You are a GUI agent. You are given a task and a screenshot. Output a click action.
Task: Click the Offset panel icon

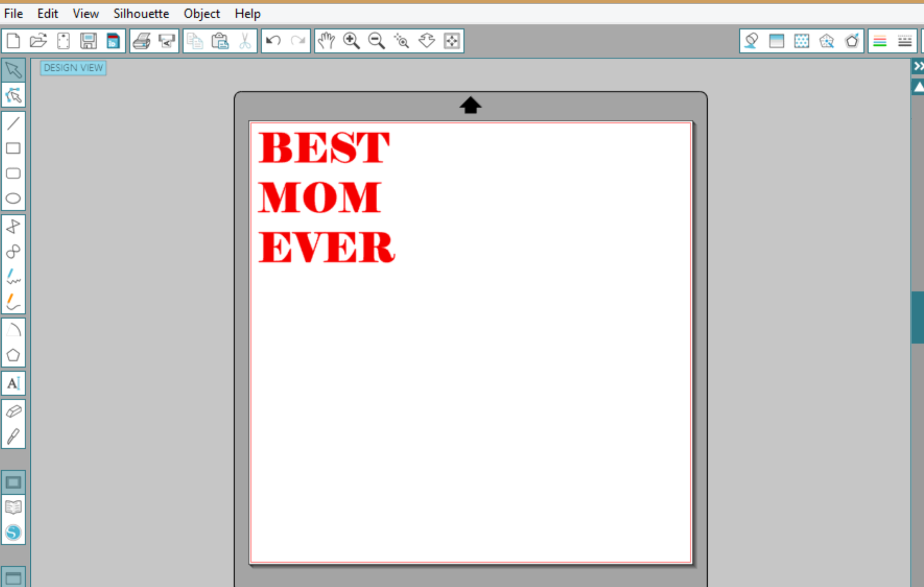(x=852, y=41)
